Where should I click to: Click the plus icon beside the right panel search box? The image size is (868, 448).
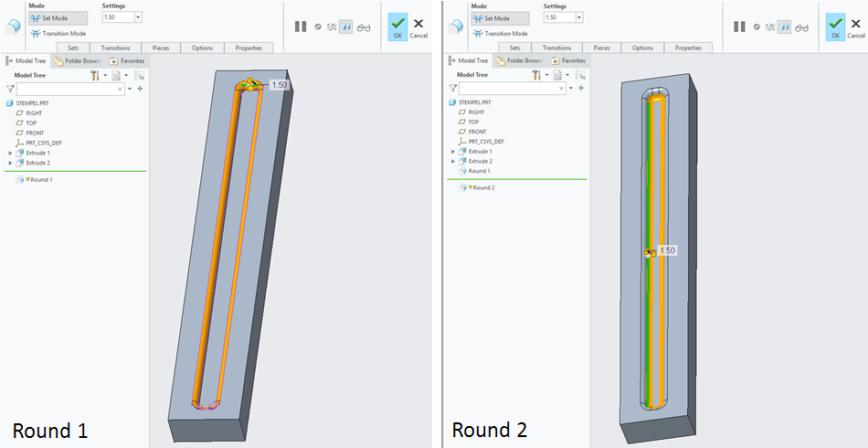click(582, 89)
